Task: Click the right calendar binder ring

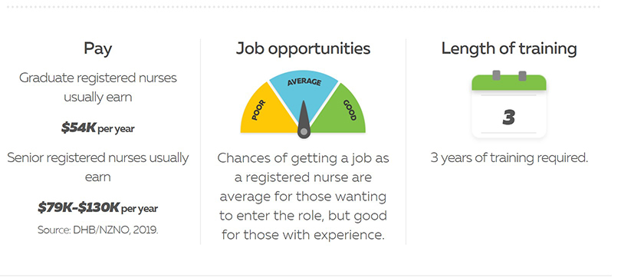Action: coord(522,76)
